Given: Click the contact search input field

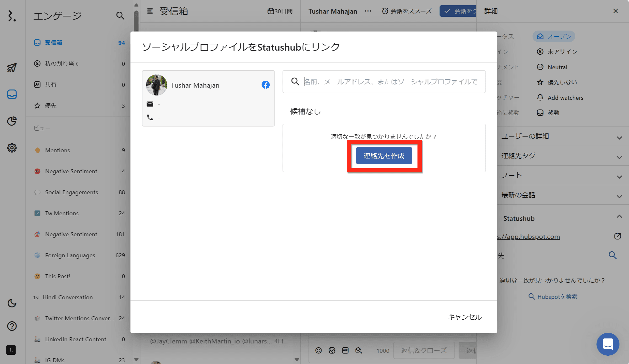Looking at the screenshot, I should pyautogui.click(x=389, y=82).
